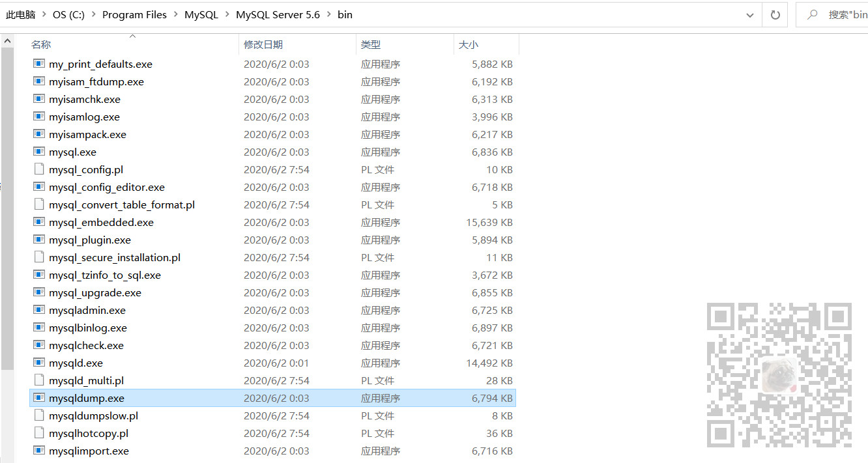Select the mysqlimport.exe file name

point(89,451)
